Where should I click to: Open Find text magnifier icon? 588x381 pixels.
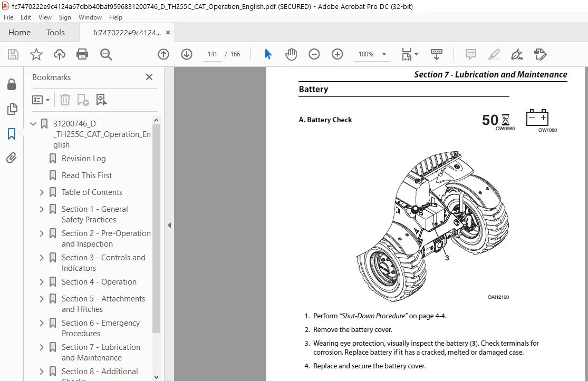coord(106,54)
